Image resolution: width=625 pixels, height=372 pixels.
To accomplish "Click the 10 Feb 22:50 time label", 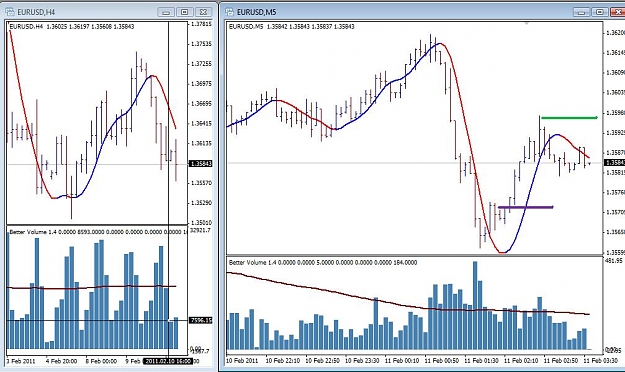I will pyautogui.click(x=322, y=361).
